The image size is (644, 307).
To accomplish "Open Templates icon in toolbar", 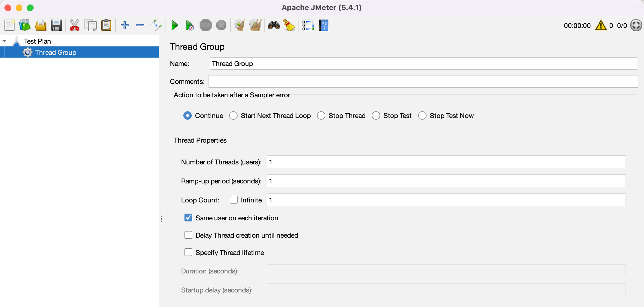I will pyautogui.click(x=25, y=25).
